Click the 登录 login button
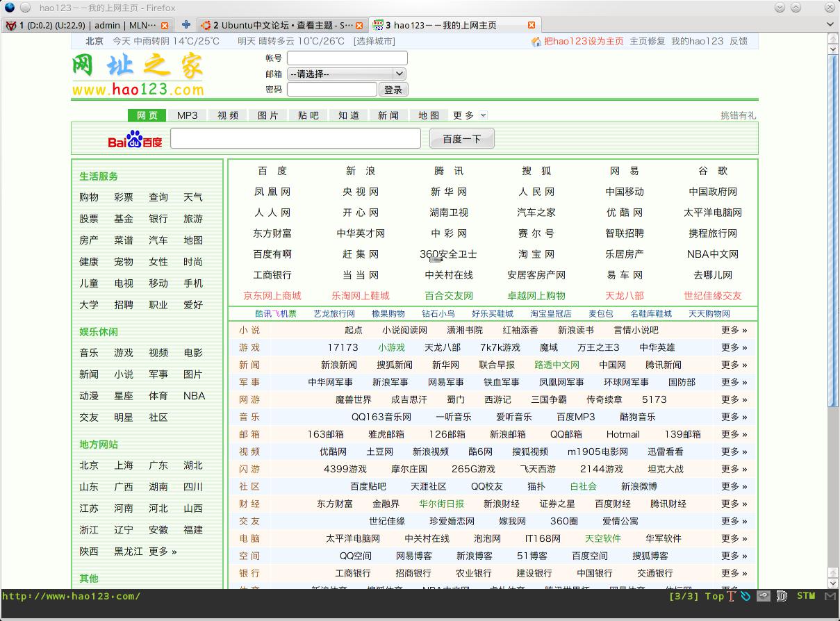This screenshot has height=621, width=840. coord(394,90)
